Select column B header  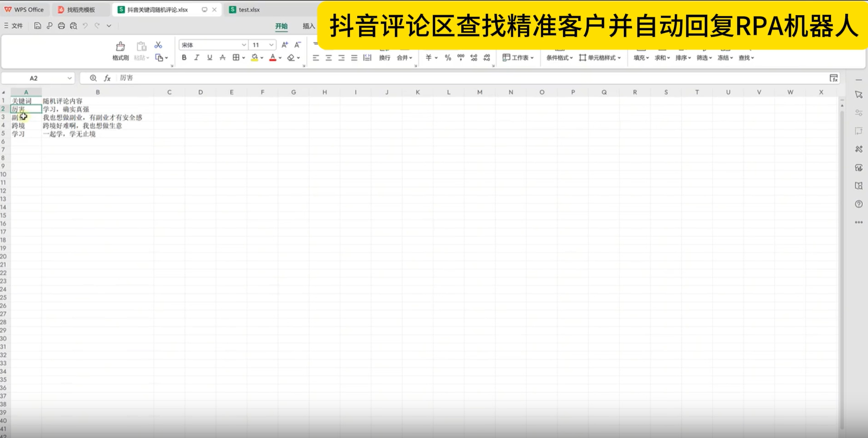coord(98,92)
